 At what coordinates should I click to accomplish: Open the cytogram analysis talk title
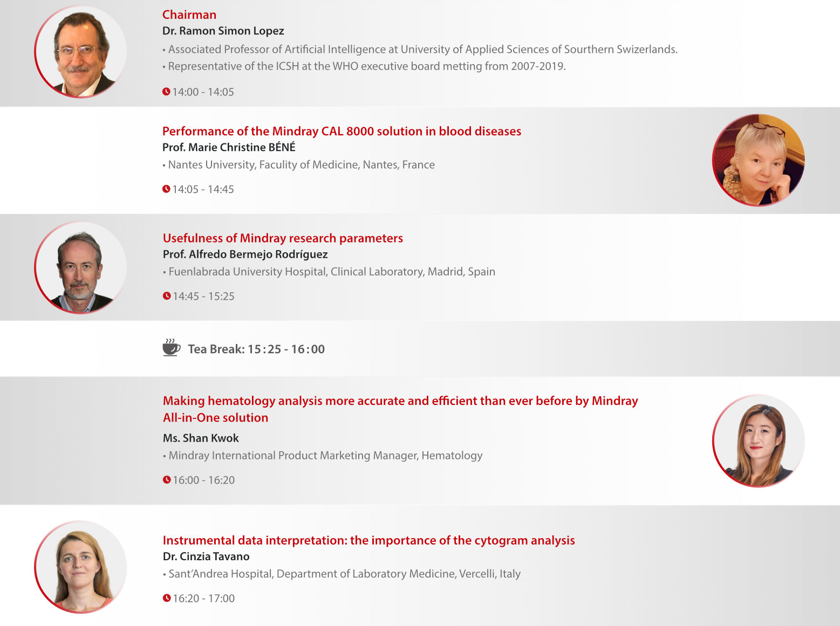pos(368,540)
